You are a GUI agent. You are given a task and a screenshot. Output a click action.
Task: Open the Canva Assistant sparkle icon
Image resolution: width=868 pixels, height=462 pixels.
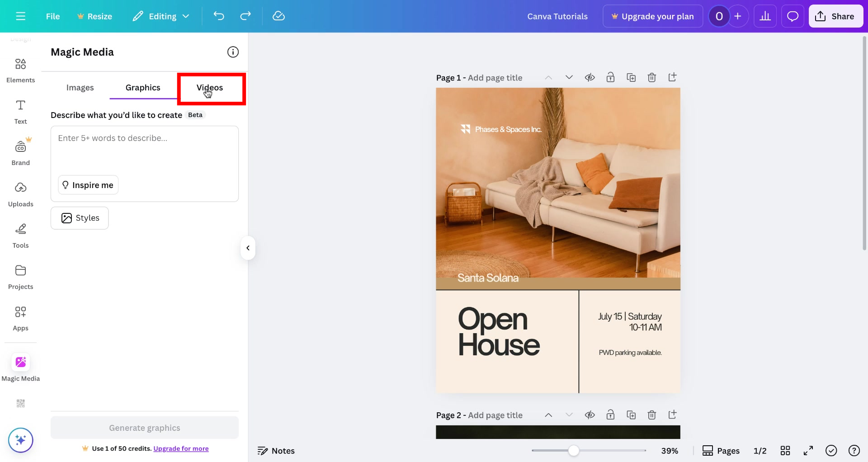(x=20, y=440)
